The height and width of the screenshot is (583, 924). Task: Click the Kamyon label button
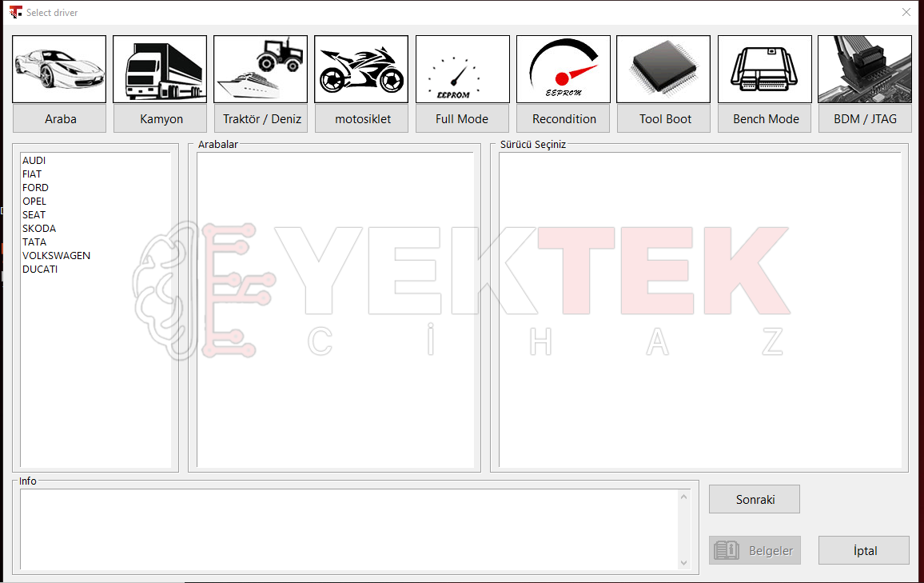pyautogui.click(x=161, y=118)
